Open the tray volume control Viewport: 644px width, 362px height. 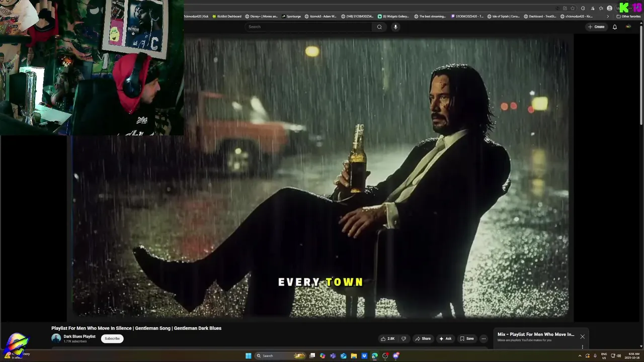[x=619, y=356]
